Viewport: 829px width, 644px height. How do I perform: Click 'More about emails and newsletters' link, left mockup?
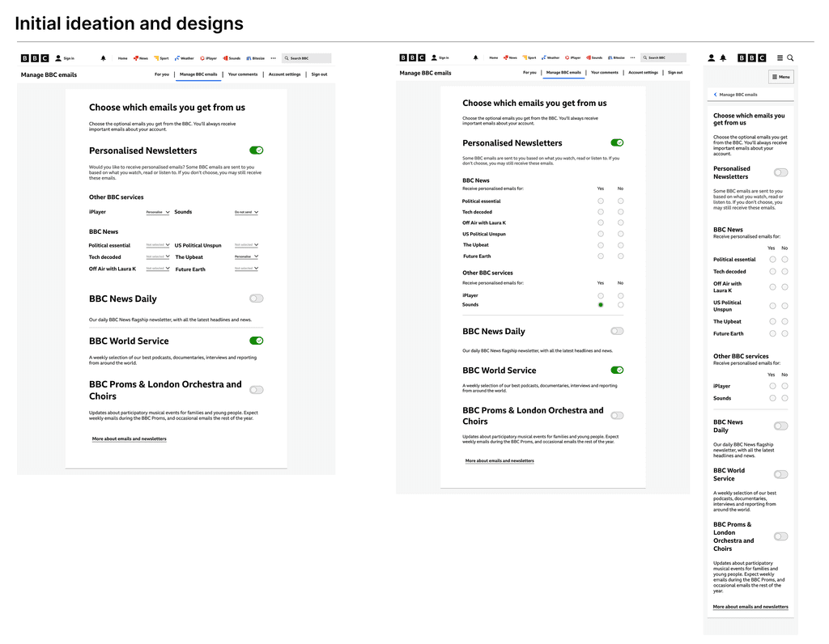tap(129, 439)
